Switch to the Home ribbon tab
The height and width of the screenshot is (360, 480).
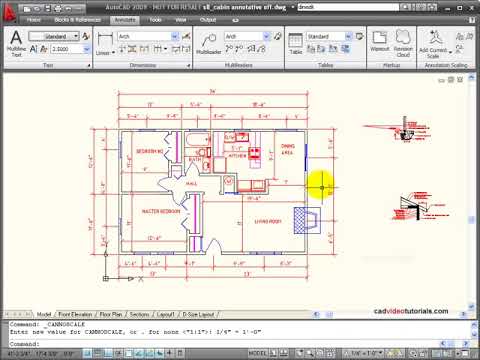34,20
